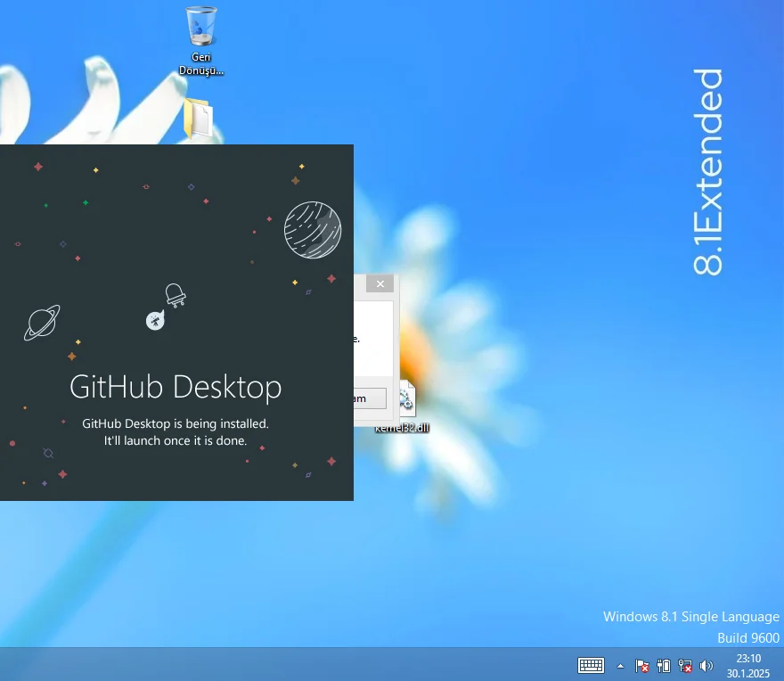This screenshot has height=681, width=784.
Task: Open the touch keyboard from taskbar
Action: coord(591,665)
